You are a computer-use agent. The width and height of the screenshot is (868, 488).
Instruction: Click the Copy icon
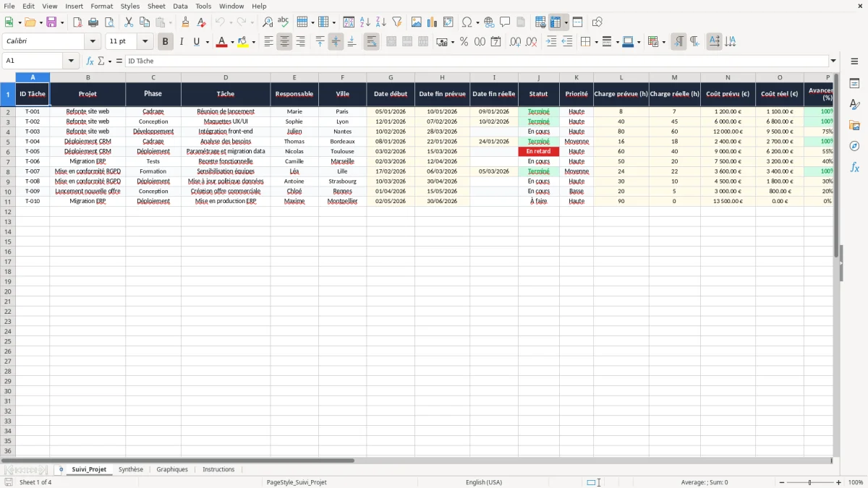tap(145, 22)
